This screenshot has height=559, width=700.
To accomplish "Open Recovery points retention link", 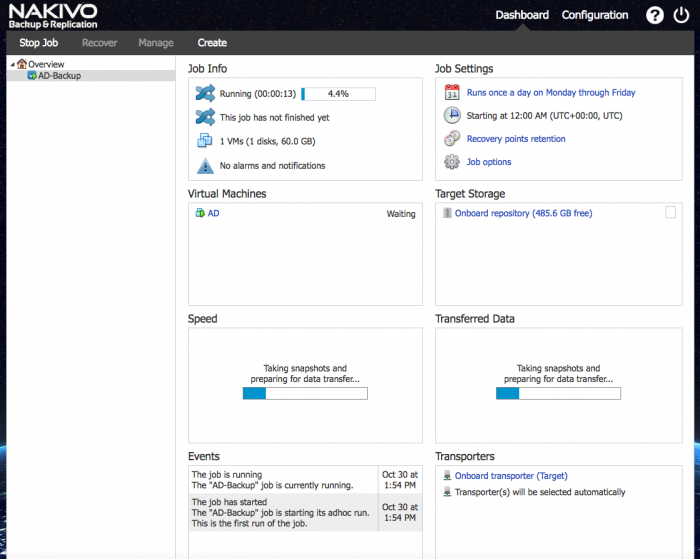I will click(x=516, y=139).
